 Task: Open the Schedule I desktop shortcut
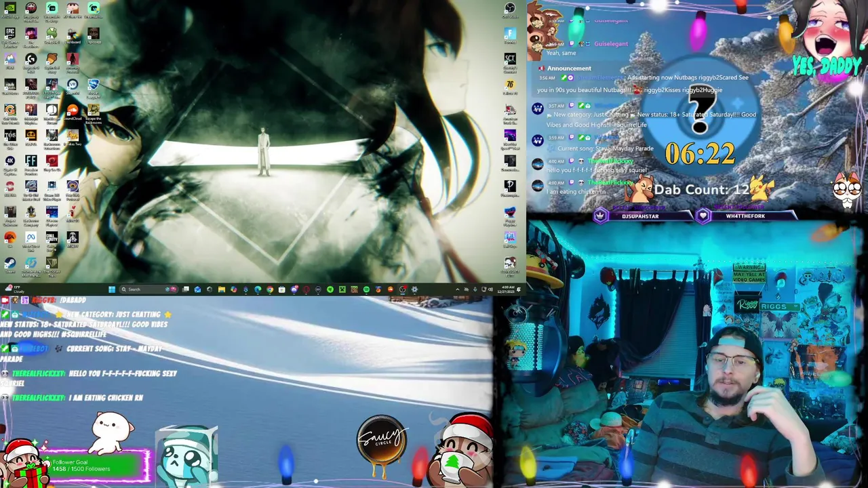[52, 34]
